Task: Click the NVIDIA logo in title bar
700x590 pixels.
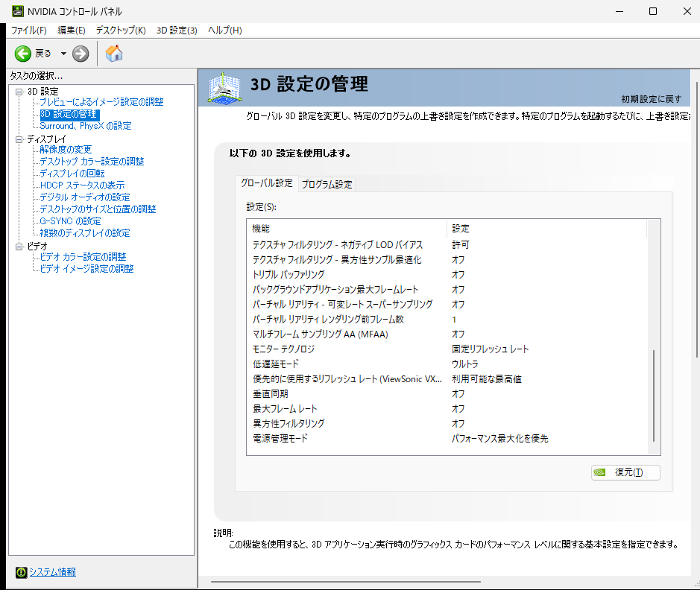Action: tap(16, 11)
